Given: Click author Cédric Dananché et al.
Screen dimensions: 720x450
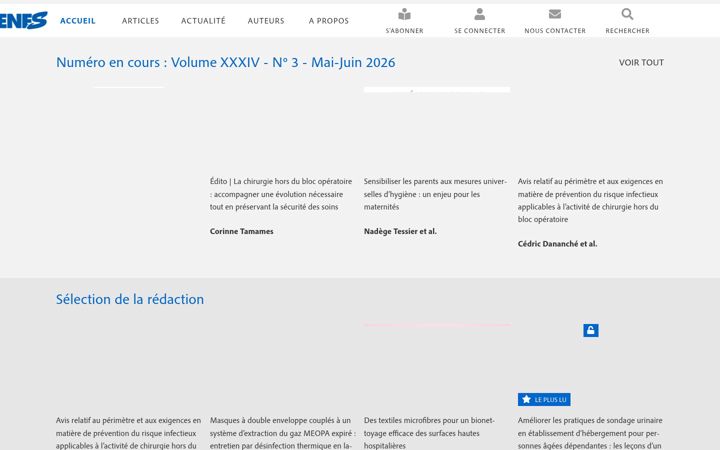Looking at the screenshot, I should (x=557, y=244).
